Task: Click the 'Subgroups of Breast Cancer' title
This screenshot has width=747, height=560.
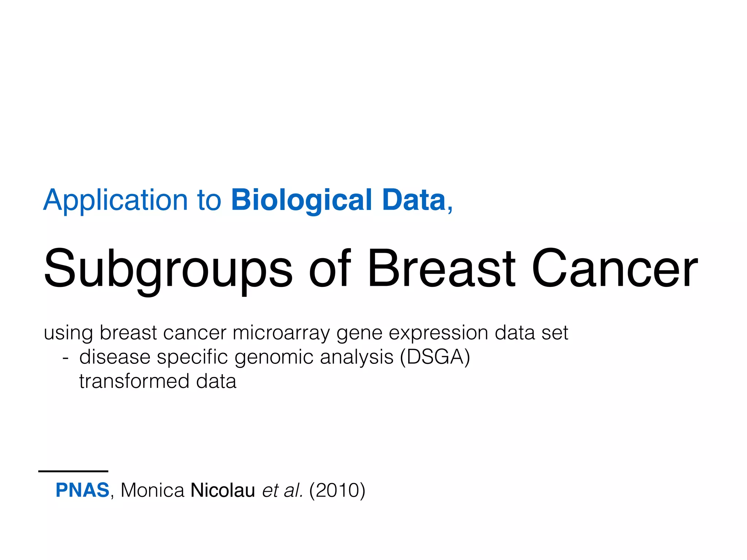Action: (x=371, y=271)
